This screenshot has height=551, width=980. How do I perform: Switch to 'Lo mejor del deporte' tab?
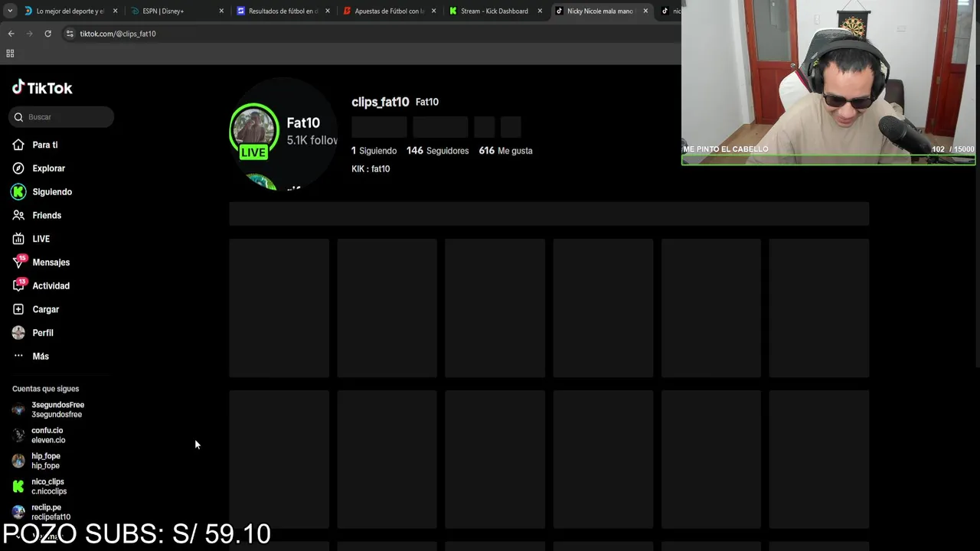click(x=70, y=11)
